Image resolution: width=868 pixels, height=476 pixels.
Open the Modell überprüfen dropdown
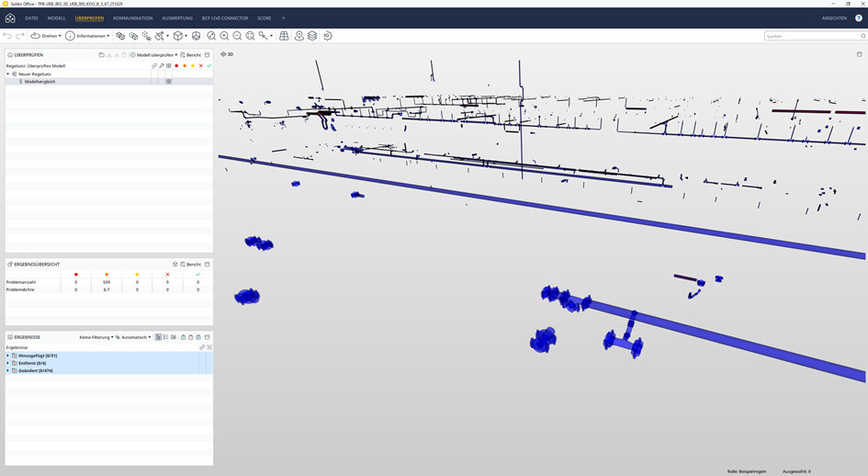154,55
